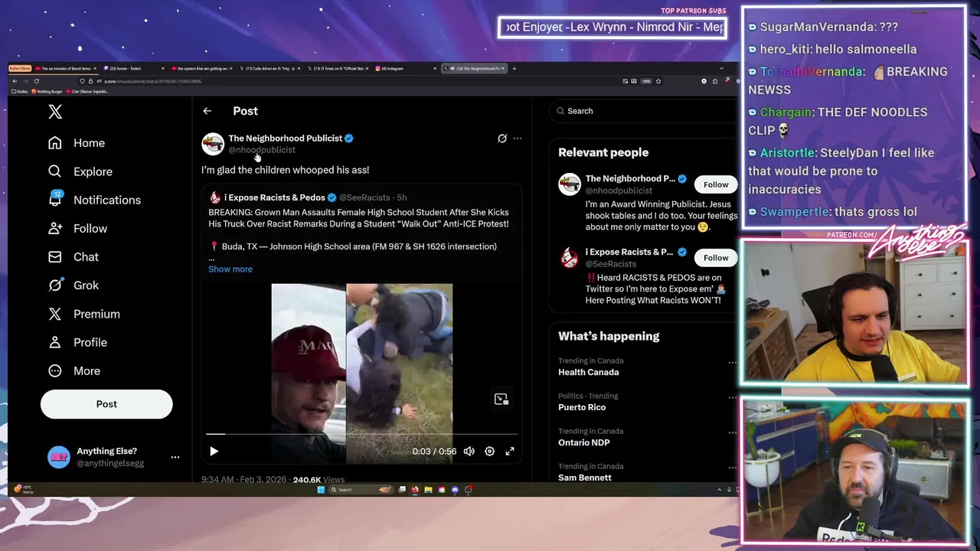Follow i Expose Racists & Pedos
980x551 pixels.
pyautogui.click(x=716, y=258)
